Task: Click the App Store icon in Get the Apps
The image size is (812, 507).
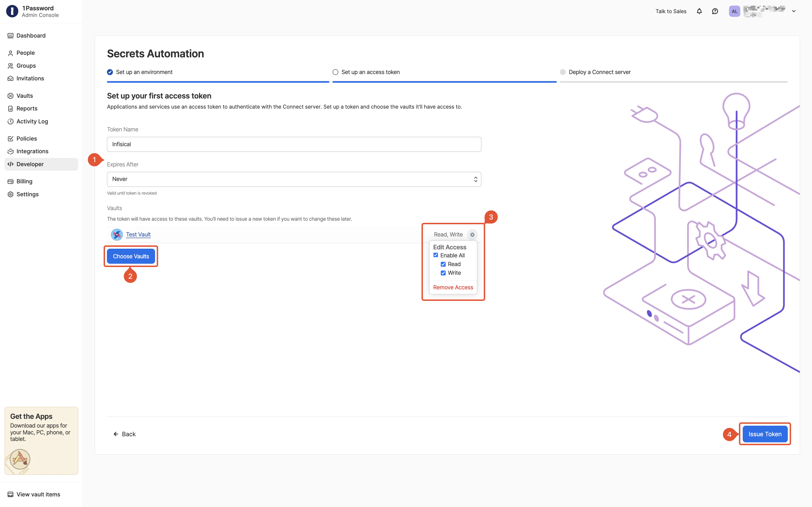Action: 20,459
